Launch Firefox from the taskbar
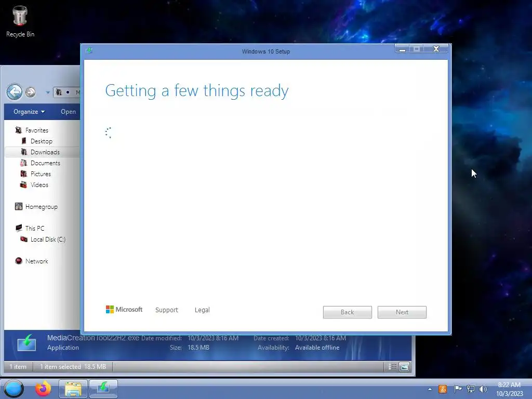 43,389
